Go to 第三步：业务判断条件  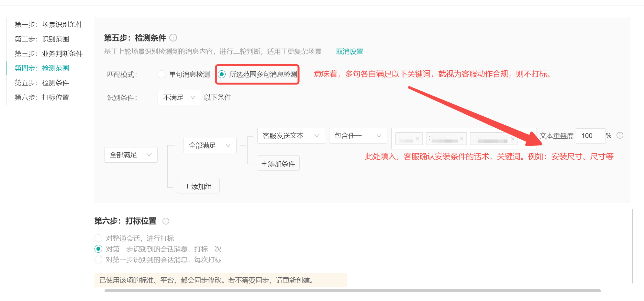pos(49,54)
